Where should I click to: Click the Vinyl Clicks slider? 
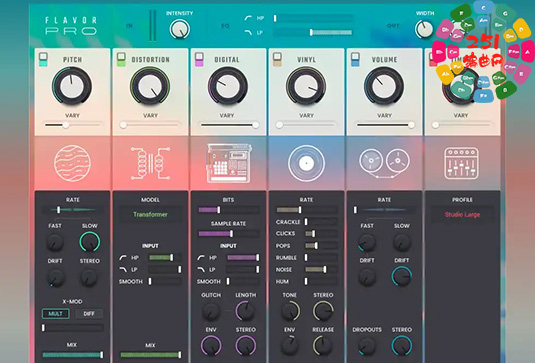(x=321, y=234)
